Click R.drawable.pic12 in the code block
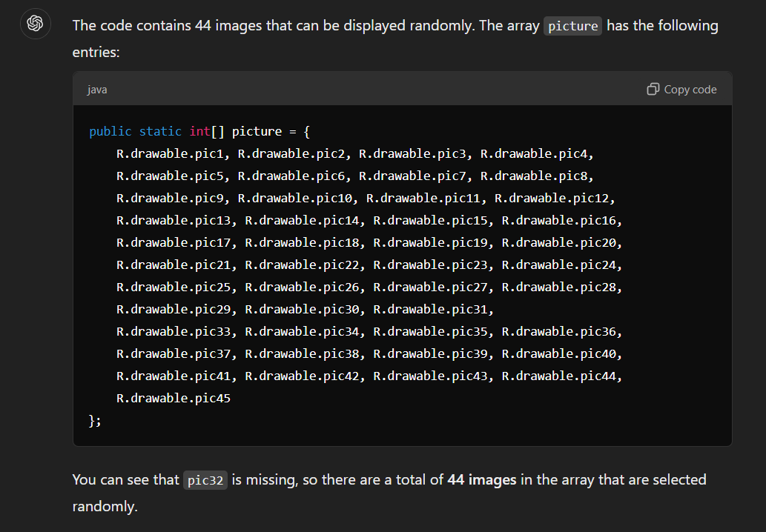The height and width of the screenshot is (532, 766). (552, 198)
